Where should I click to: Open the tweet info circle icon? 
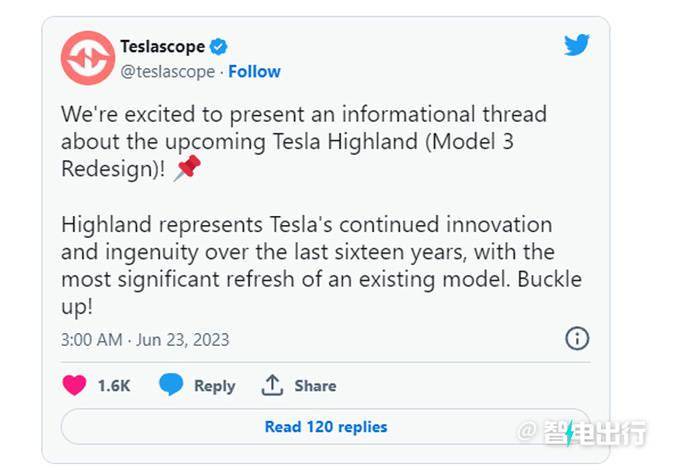[577, 338]
